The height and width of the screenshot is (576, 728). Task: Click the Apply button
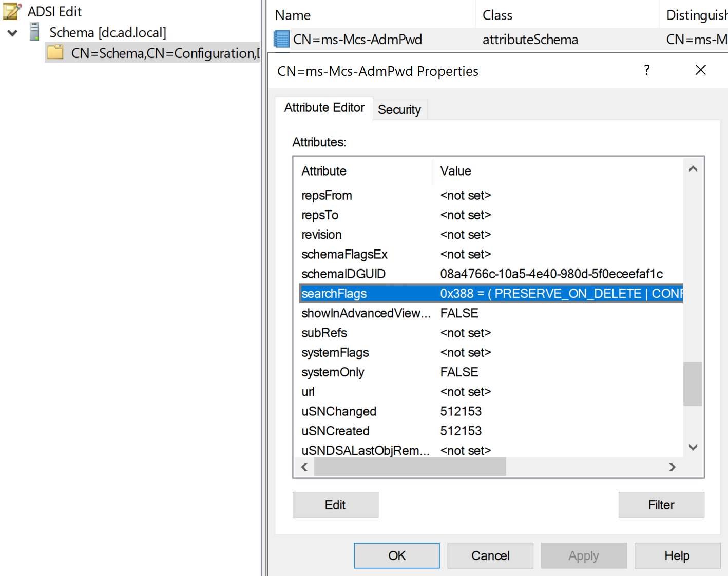584,555
